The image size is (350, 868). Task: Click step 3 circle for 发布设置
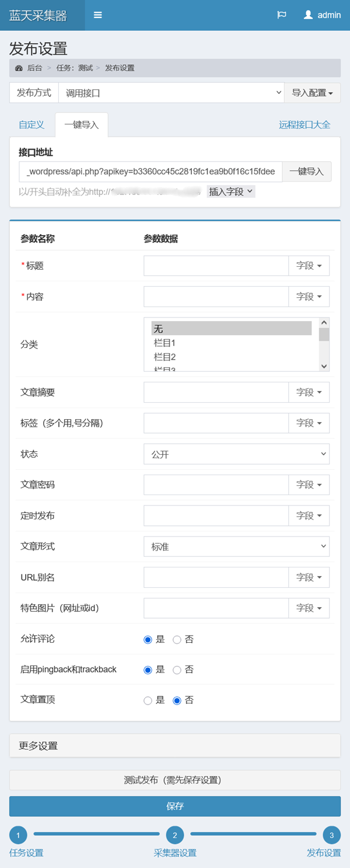pos(331,835)
